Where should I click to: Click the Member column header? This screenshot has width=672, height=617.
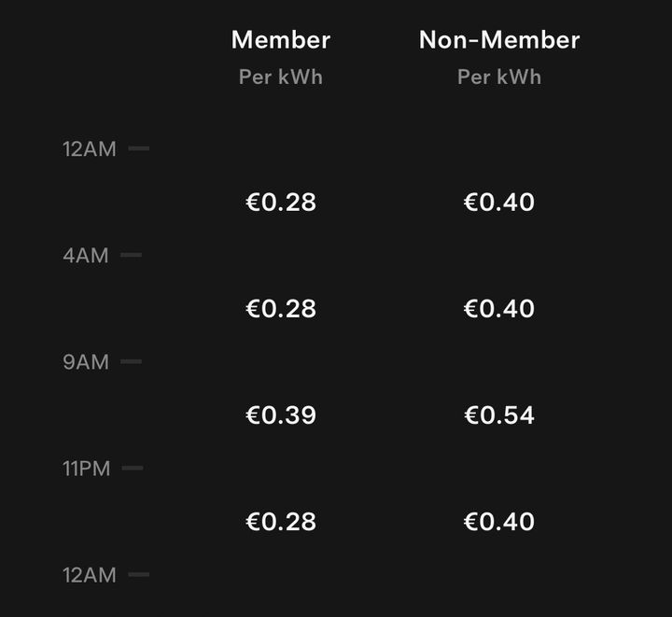(x=280, y=40)
